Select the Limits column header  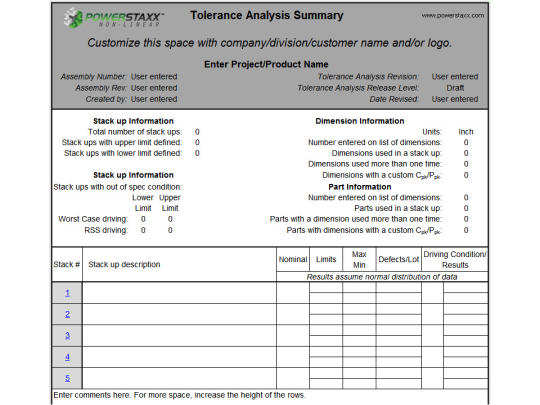coord(326,259)
